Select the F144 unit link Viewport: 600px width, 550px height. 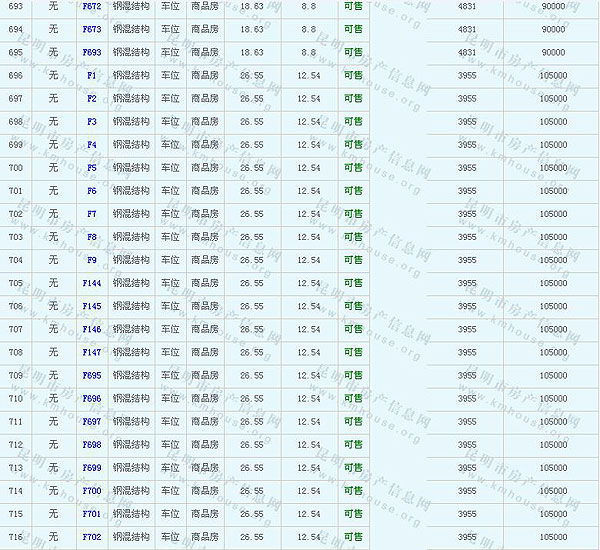(x=91, y=283)
